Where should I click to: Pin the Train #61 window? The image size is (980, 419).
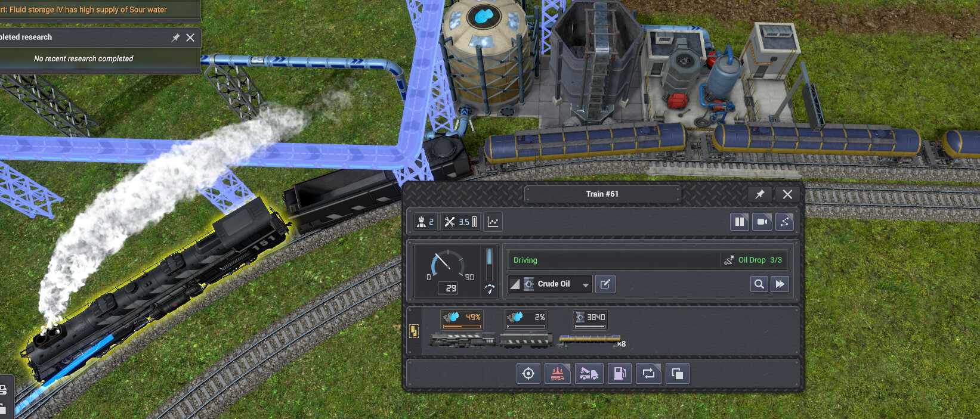(759, 194)
